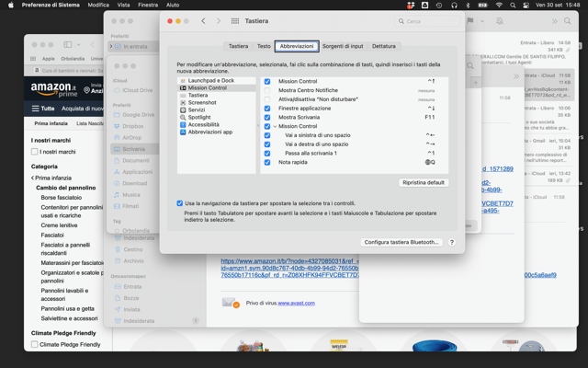Click Configura tastiera Bluetooth button
This screenshot has width=588, height=368.
pyautogui.click(x=401, y=242)
